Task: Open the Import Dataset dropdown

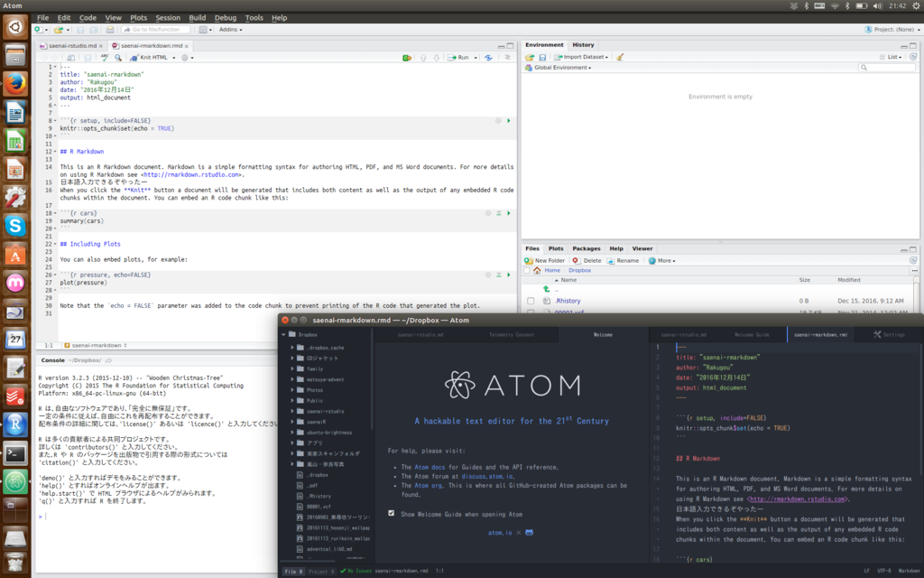Action: tap(580, 57)
